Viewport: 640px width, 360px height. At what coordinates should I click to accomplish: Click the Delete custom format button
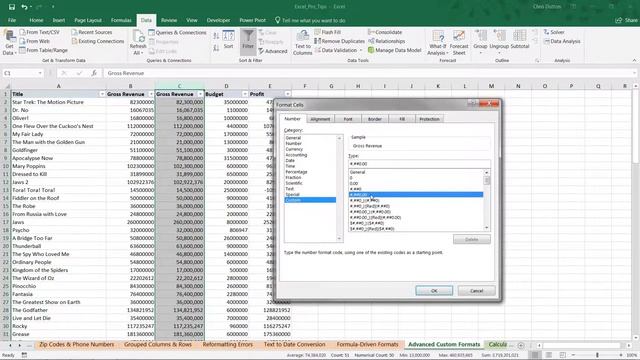[471, 239]
